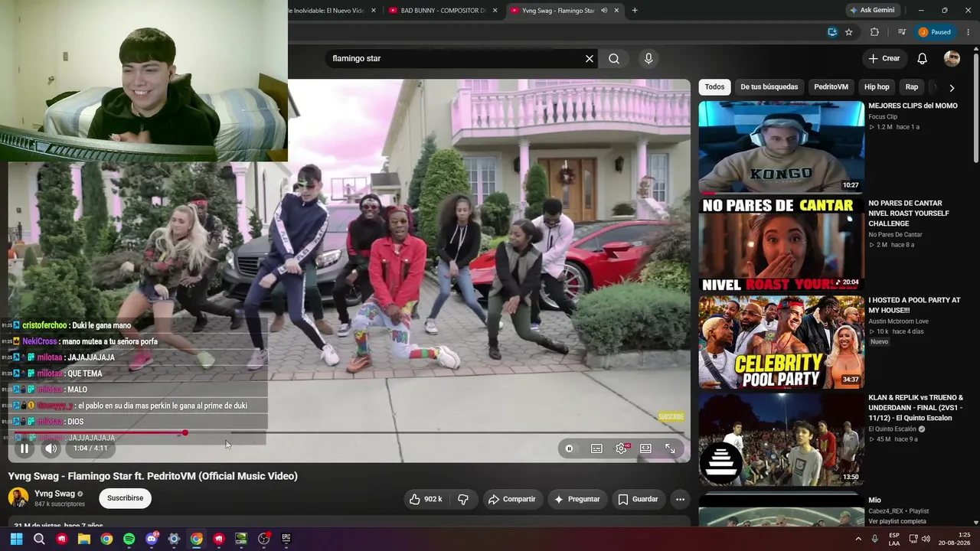980x551 pixels.
Task: Open MEJORES CLIPS del MOMO thumbnail
Action: (x=781, y=147)
